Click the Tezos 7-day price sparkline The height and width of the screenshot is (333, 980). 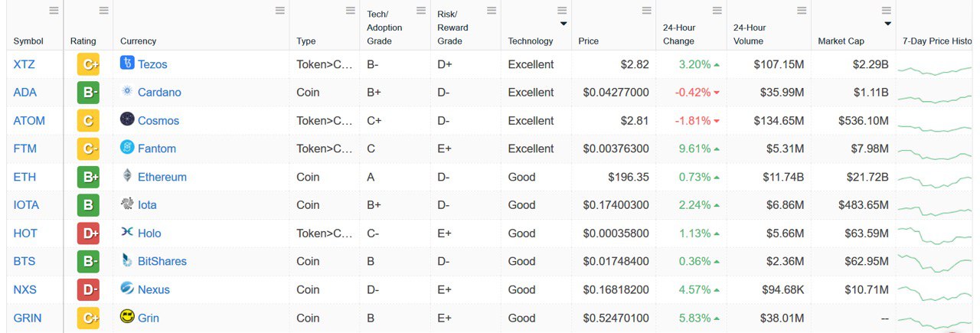coord(935,70)
